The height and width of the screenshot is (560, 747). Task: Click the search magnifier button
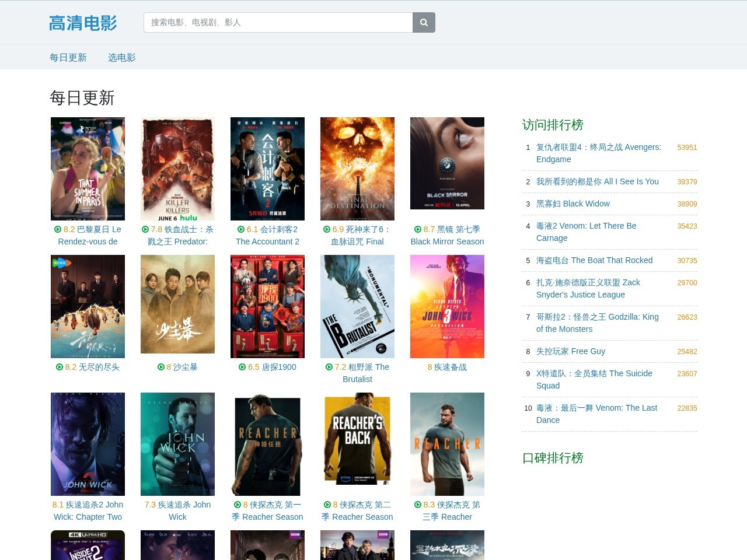[424, 23]
